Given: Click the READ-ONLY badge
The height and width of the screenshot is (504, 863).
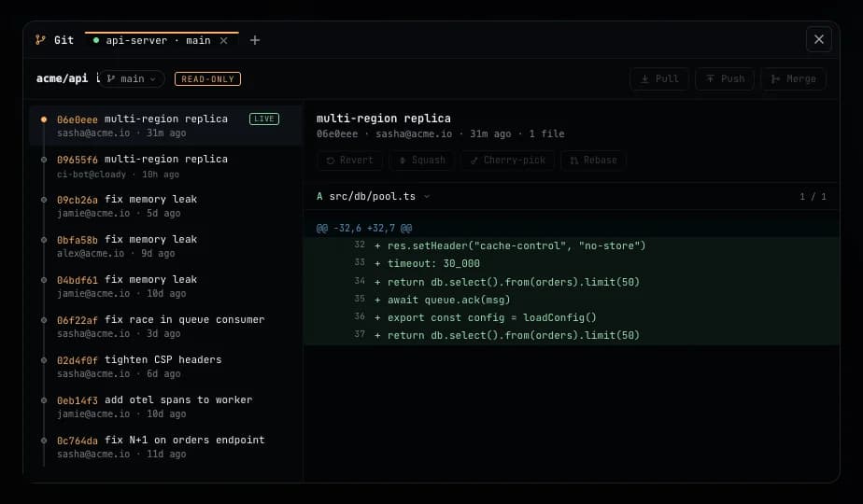Looking at the screenshot, I should pos(207,78).
